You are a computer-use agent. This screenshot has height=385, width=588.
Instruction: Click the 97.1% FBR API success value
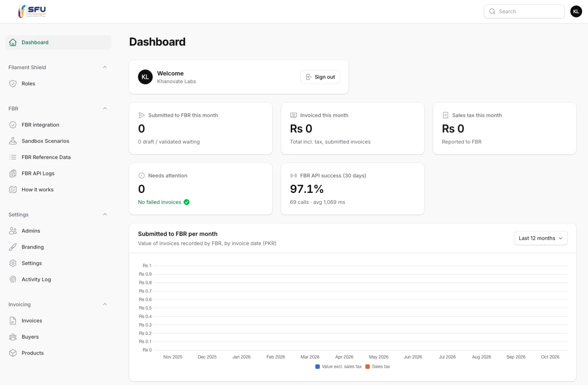point(307,189)
